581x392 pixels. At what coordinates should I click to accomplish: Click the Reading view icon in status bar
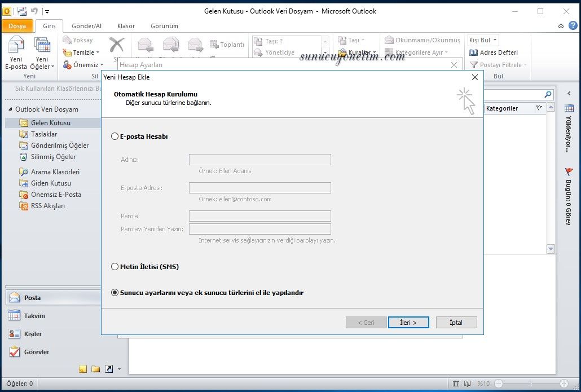(468, 384)
